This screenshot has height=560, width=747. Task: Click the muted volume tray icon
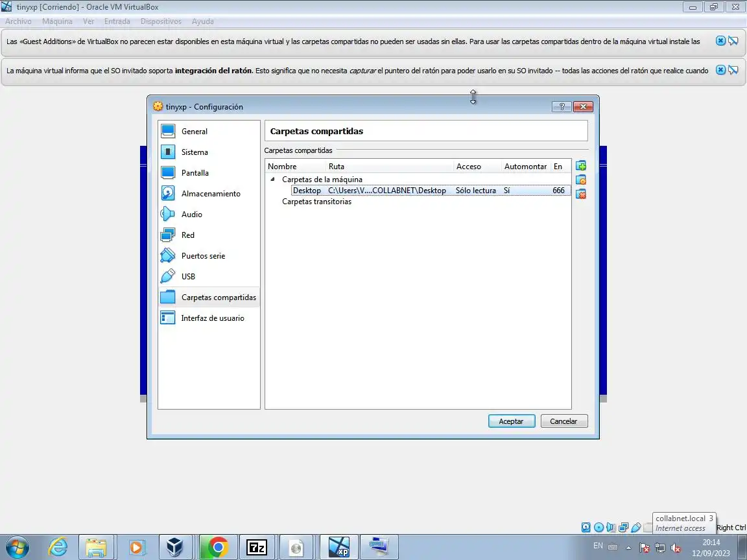(x=675, y=548)
